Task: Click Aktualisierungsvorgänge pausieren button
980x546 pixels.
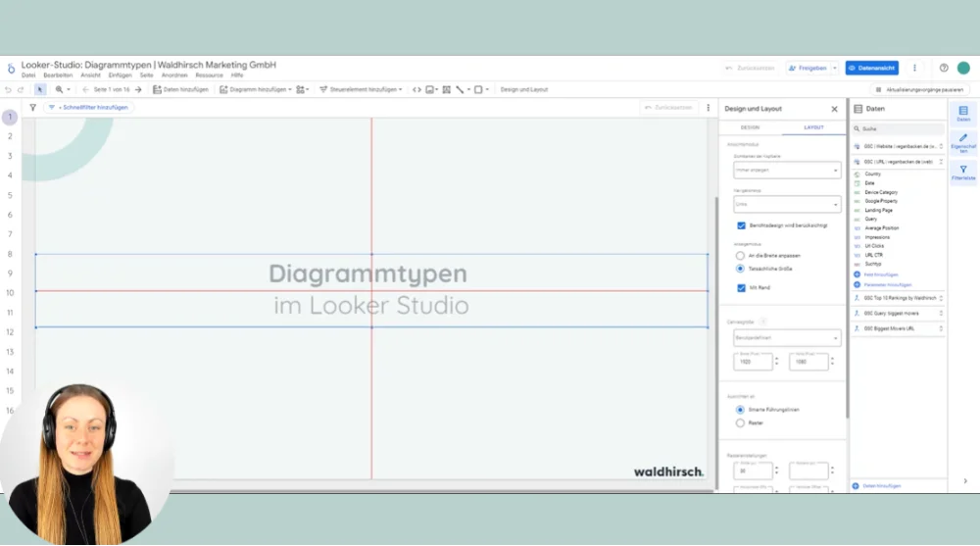Action: 919,89
